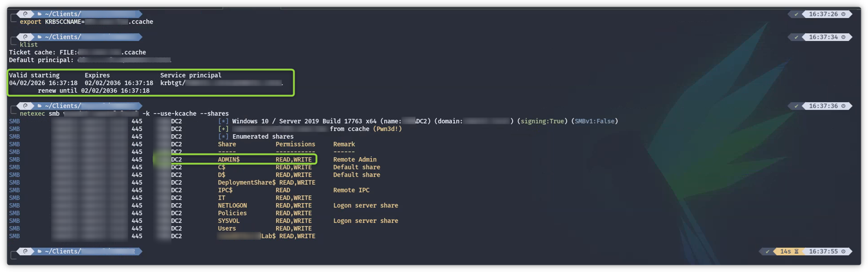Click the folder icon on the last empty prompt
Viewport: 868px width, 272px height.
click(39, 252)
